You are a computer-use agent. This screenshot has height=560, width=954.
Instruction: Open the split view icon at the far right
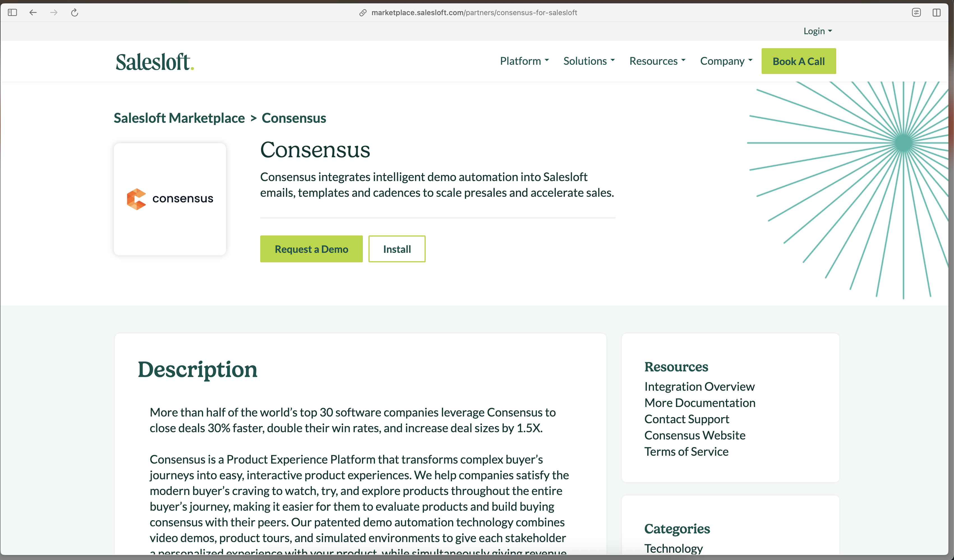937,13
